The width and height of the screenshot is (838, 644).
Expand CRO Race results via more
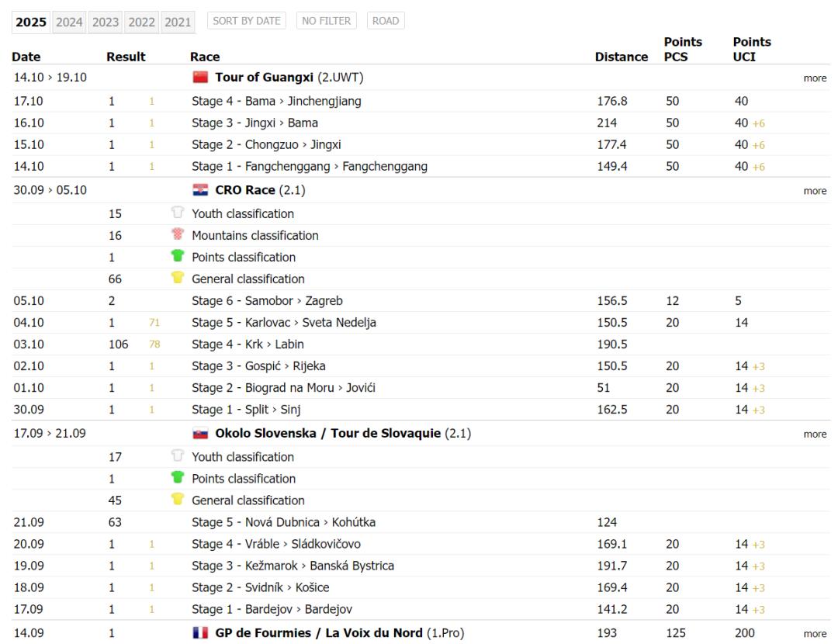tap(815, 192)
